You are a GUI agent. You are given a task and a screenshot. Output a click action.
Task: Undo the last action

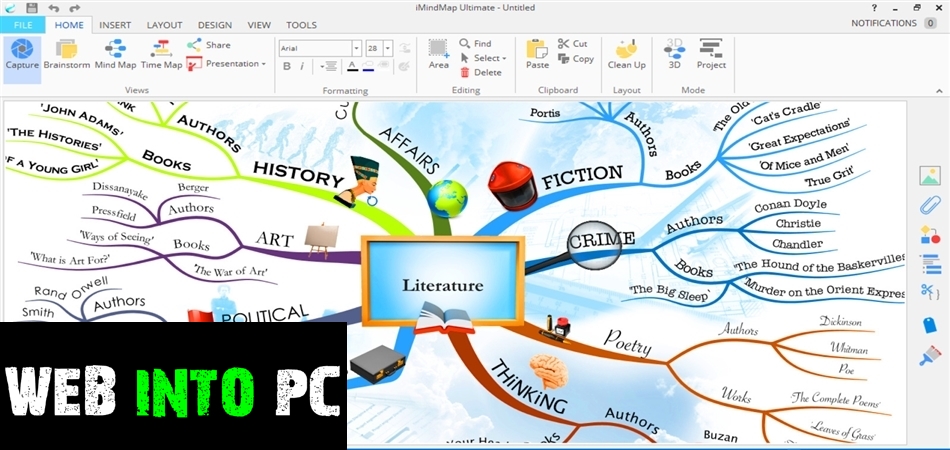click(x=53, y=8)
